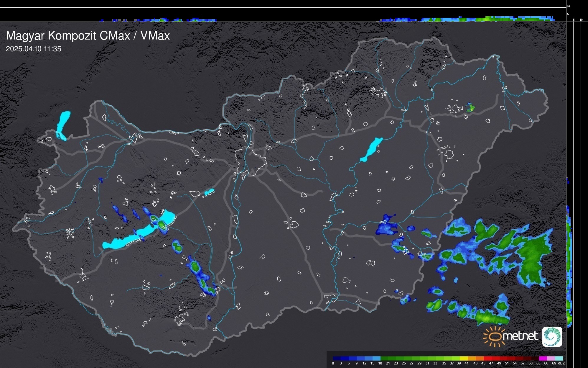
Task: Click the Magyar Kompozit CMax / VMax title
Action: point(88,36)
